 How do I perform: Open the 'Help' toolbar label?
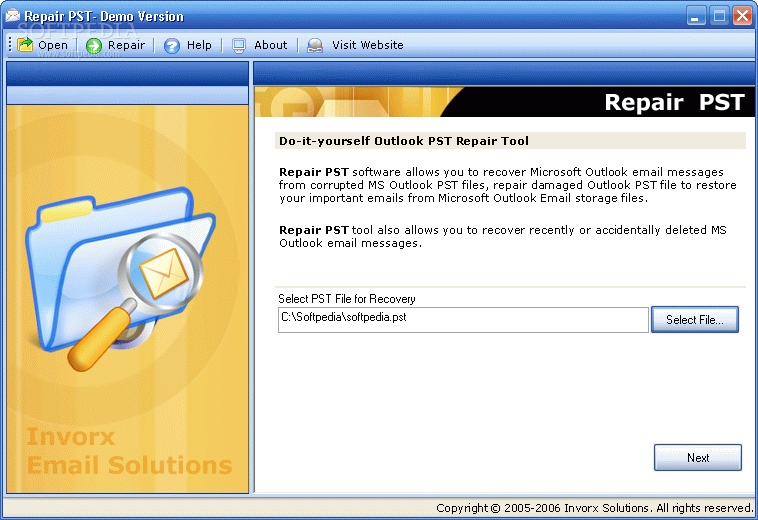click(199, 45)
